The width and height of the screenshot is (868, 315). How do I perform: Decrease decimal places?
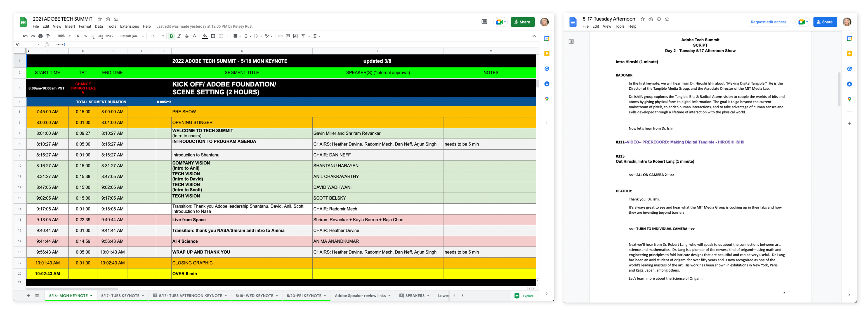tap(93, 36)
